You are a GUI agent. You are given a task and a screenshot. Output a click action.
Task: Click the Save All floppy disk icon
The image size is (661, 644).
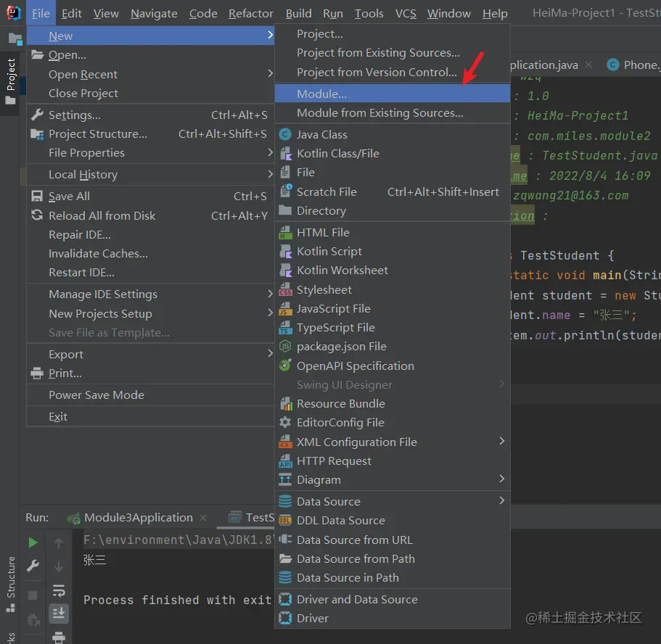click(37, 196)
